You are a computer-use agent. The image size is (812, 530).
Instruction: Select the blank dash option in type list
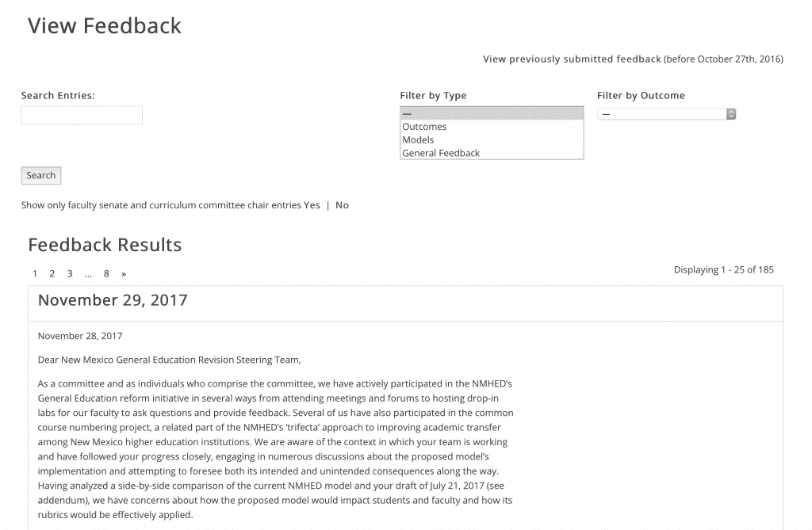point(492,113)
